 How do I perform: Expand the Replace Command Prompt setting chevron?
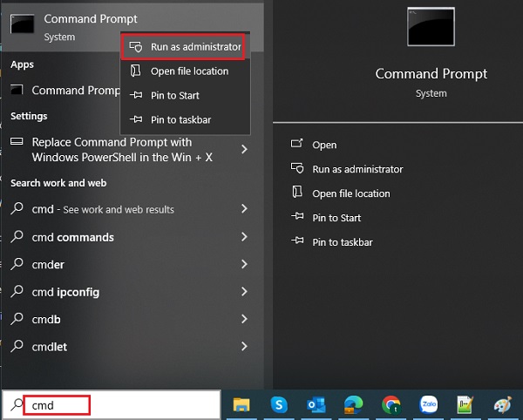pyautogui.click(x=244, y=149)
